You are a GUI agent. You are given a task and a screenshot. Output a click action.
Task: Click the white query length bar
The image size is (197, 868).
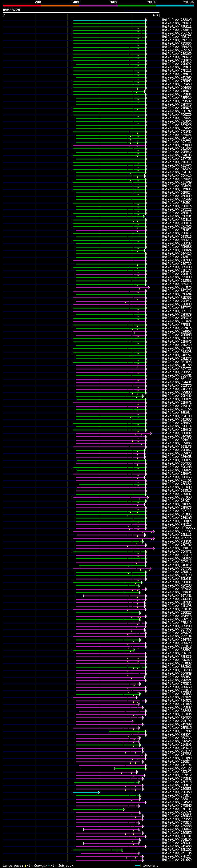click(x=81, y=13)
